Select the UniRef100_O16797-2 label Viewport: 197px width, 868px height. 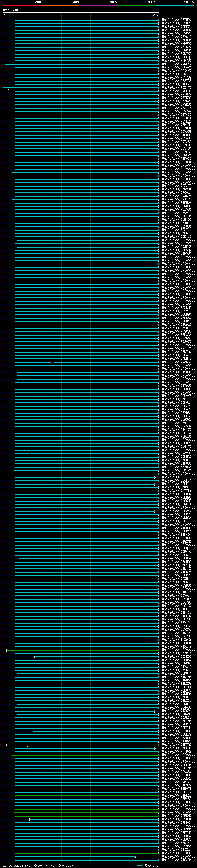coord(179,636)
